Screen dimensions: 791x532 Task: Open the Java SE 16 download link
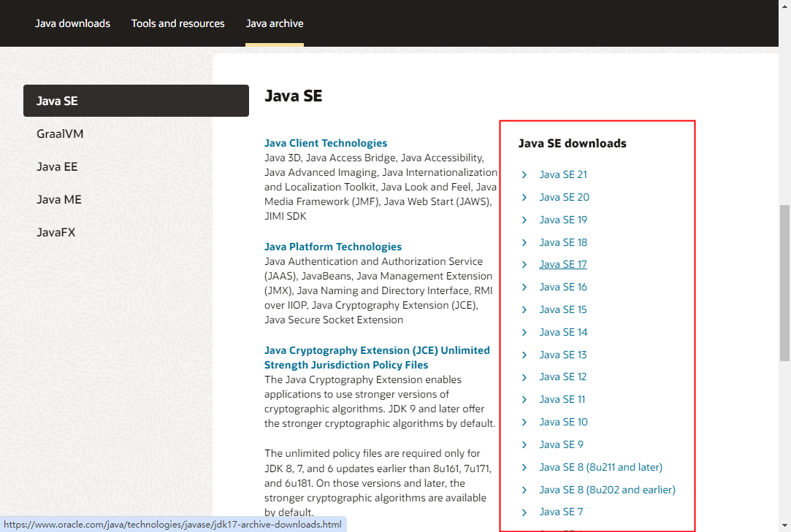click(563, 287)
